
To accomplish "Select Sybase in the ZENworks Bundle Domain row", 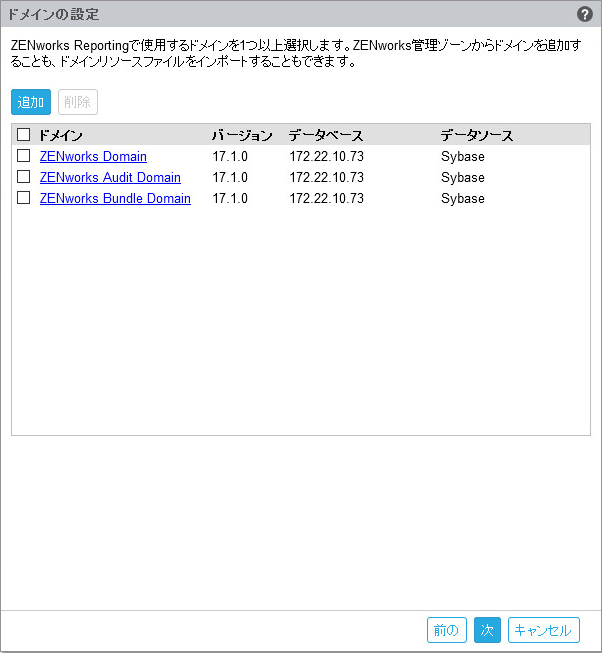I will (463, 199).
